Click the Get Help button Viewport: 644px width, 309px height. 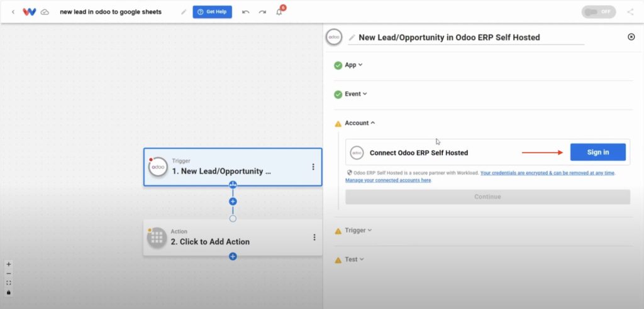[213, 12]
